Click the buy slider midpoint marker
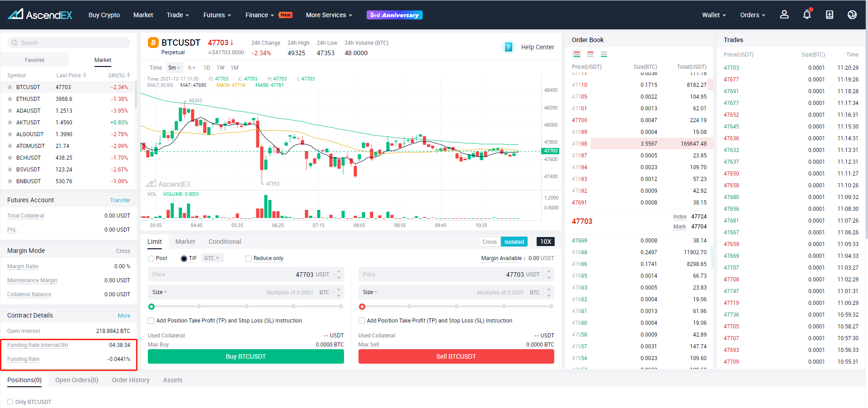Screen dimensions: 868x408 (246, 307)
